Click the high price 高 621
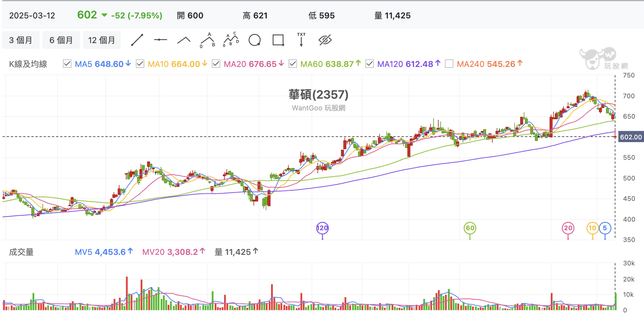Screen dimensions: 644x314 point(255,16)
